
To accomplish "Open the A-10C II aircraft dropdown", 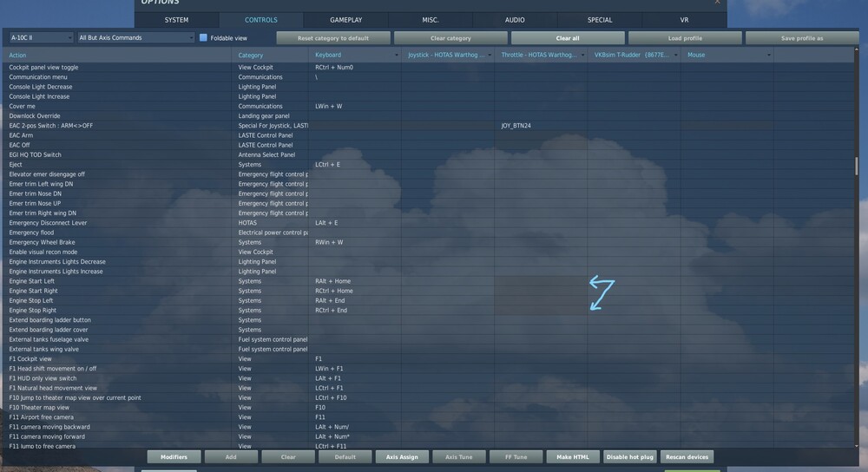I will coord(41,37).
